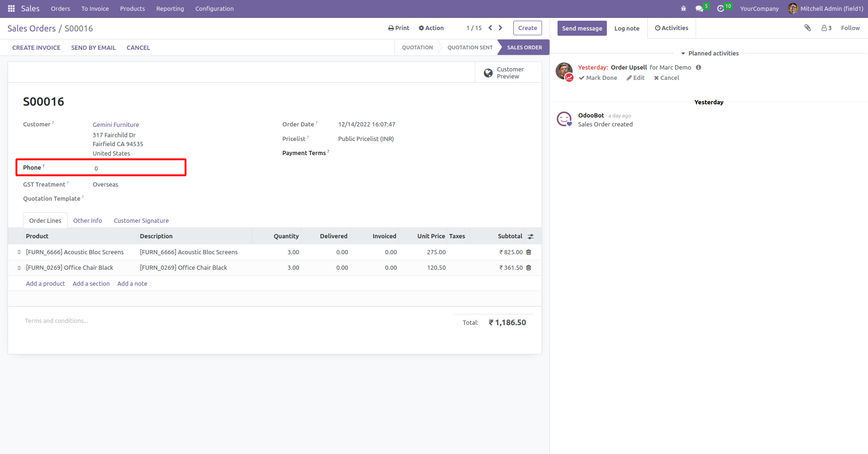The height and width of the screenshot is (454, 868).
Task: Click the GST Treatment Overseas value
Action: coord(105,184)
